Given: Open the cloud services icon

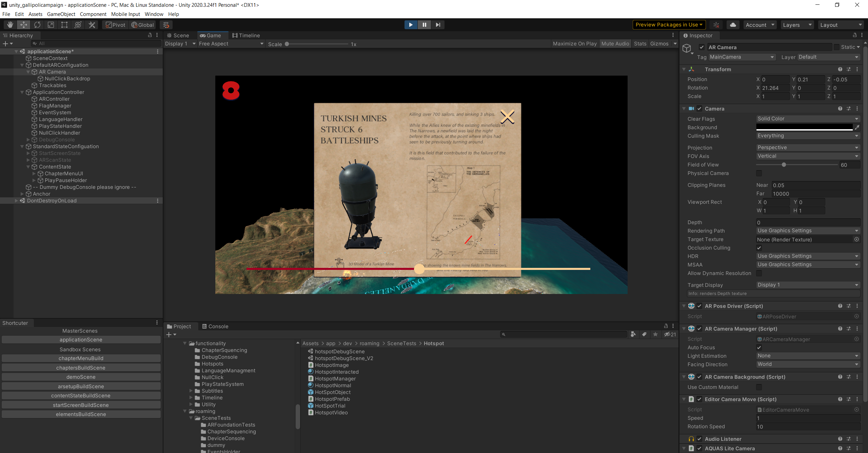Looking at the screenshot, I should click(733, 25).
